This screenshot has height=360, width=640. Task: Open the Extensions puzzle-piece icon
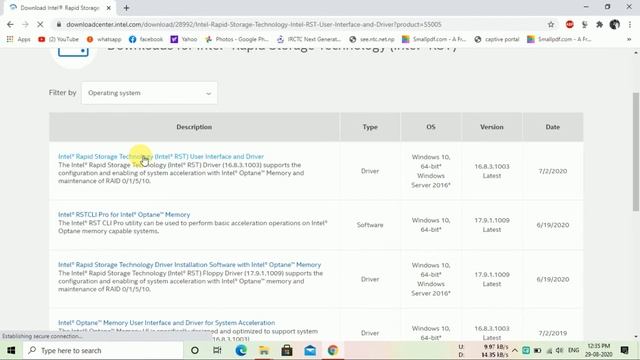click(x=599, y=24)
